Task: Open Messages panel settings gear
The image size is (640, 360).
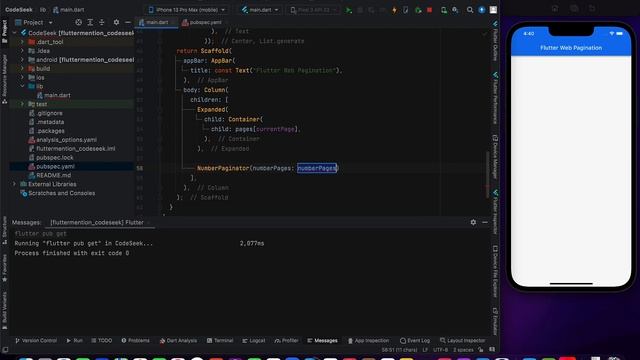Action: tap(473, 222)
